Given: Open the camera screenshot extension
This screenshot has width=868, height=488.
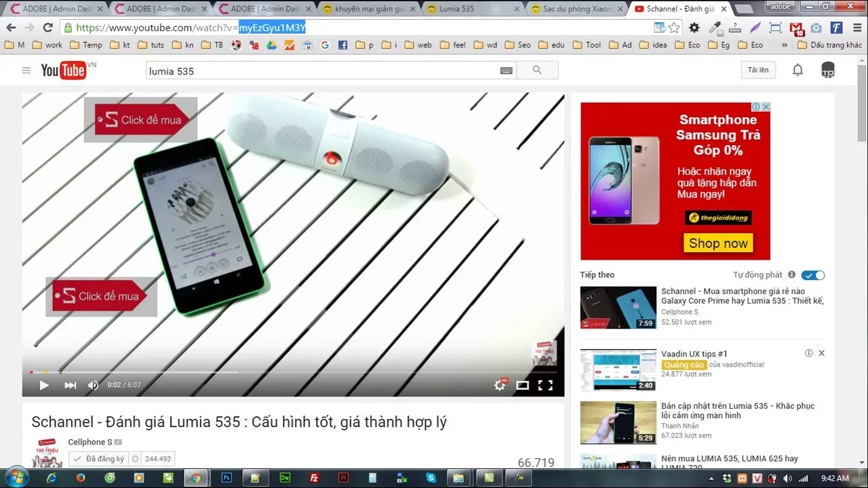Looking at the screenshot, I should [x=816, y=28].
